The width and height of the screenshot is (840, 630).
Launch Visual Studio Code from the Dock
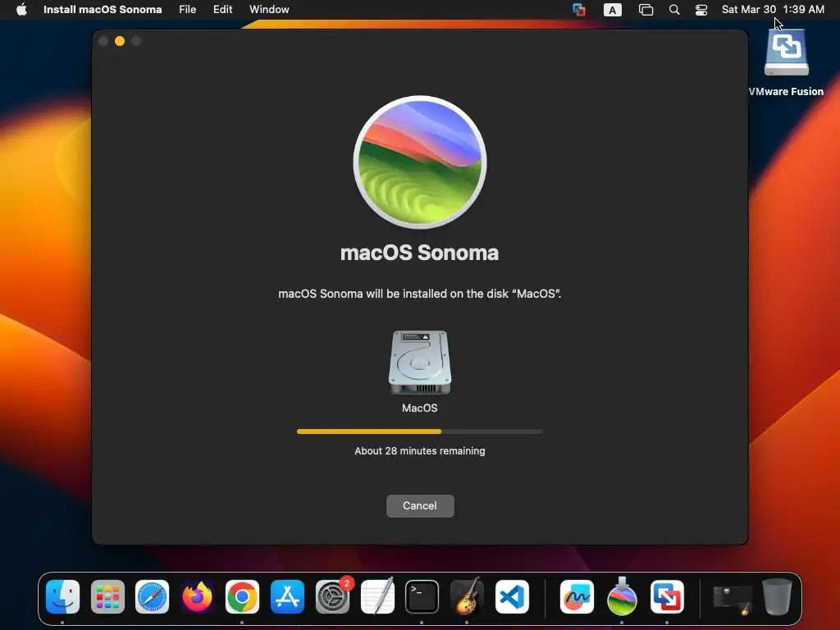point(512,596)
